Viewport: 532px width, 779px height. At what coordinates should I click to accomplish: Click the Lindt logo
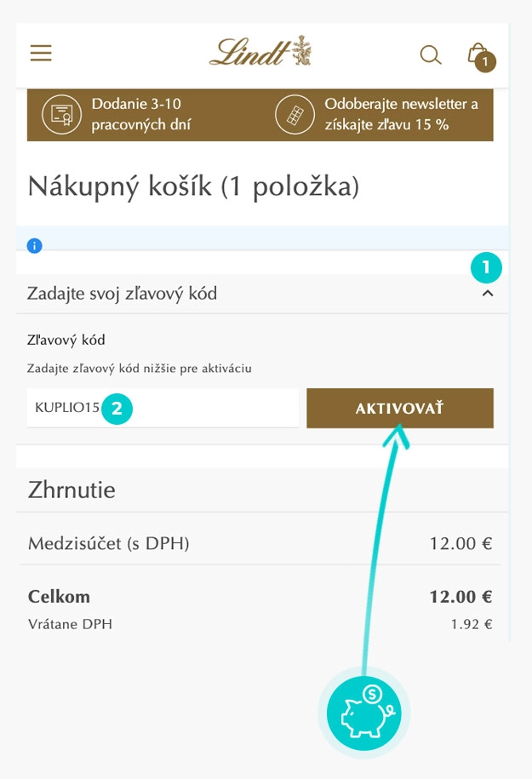(x=260, y=53)
